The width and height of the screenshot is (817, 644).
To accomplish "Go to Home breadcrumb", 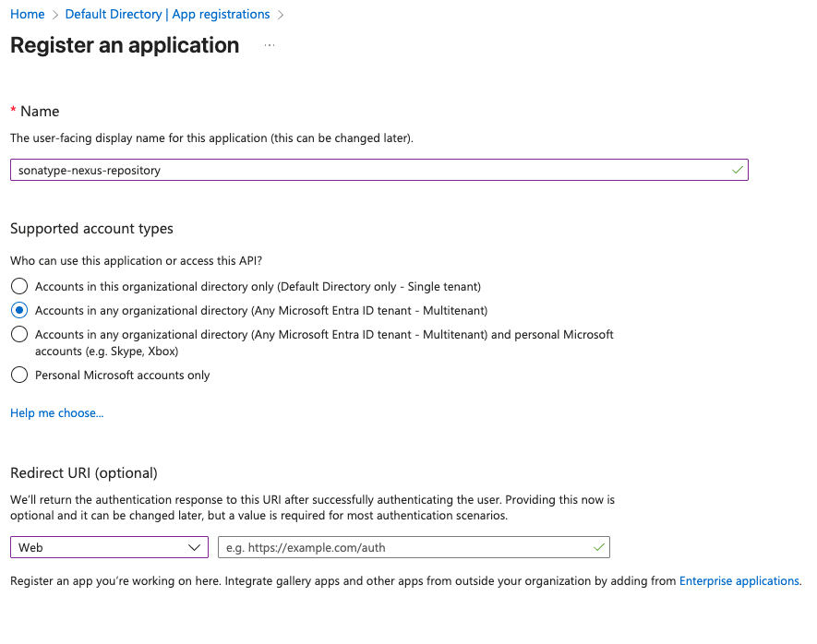I will pos(28,14).
